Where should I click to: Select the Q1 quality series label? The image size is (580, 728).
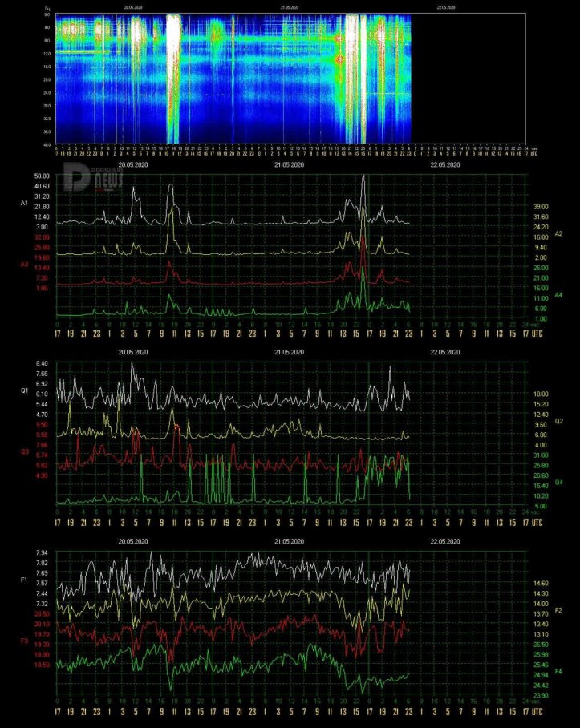pos(24,391)
